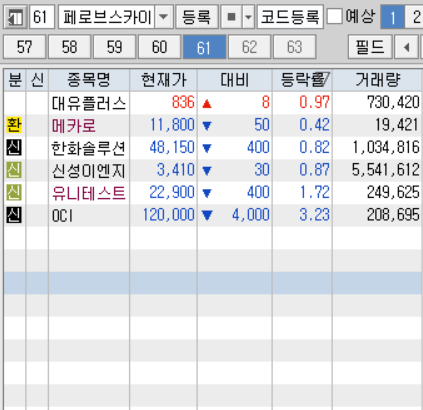Viewport: 423px width, 410px height.
Task: Click price 22,900 for 유니테스트
Action: [x=172, y=192]
